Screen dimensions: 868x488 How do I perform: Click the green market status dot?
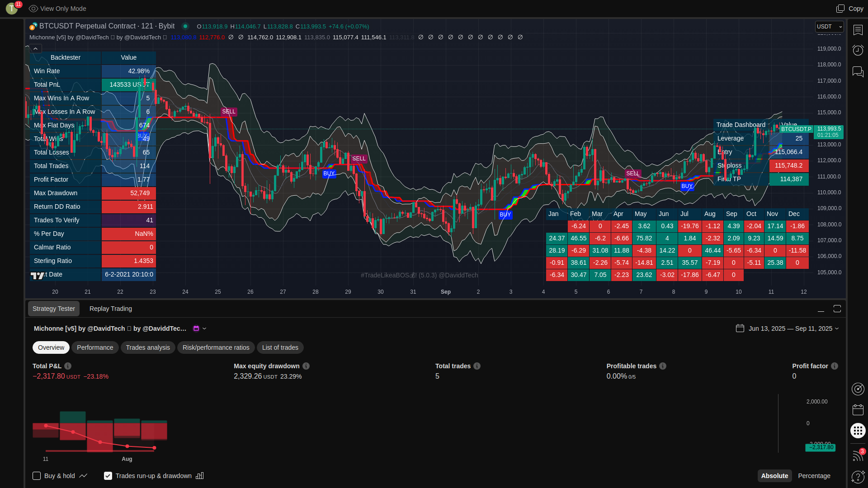[x=185, y=26]
